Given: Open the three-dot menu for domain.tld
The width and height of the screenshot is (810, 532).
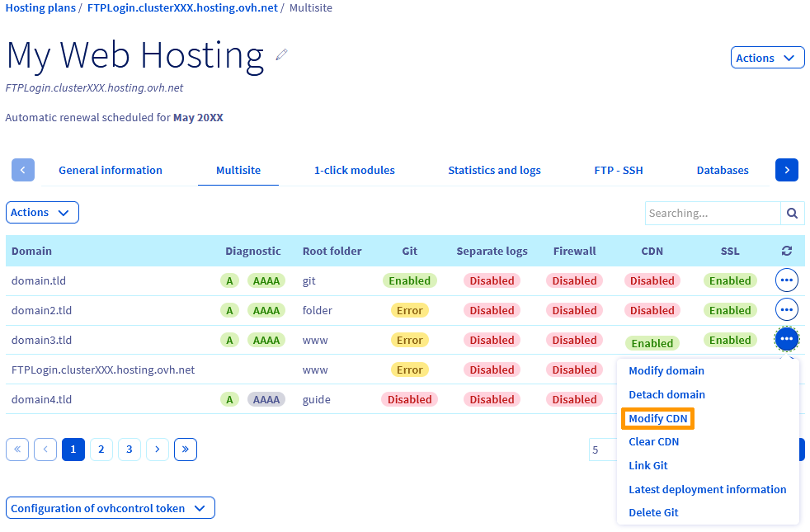Looking at the screenshot, I should (786, 280).
